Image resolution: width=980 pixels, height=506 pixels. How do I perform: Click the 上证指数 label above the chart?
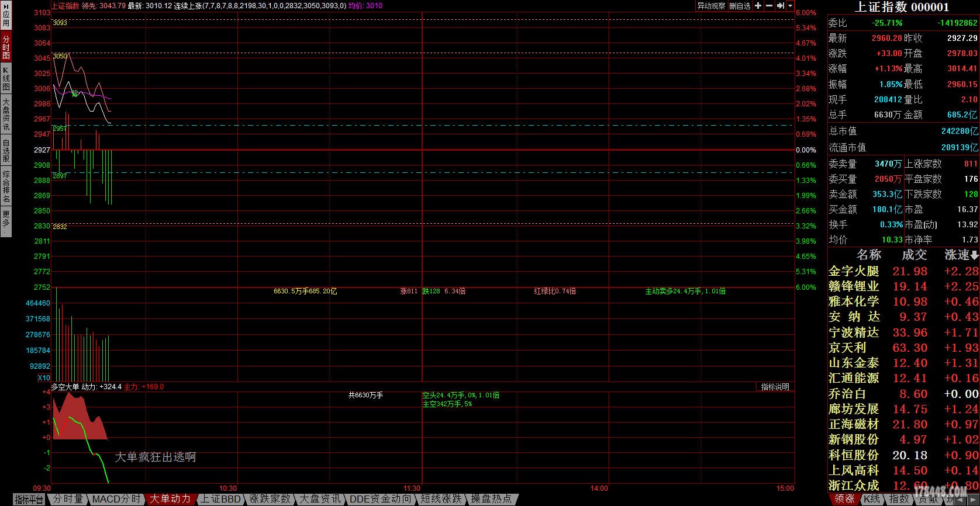[65, 6]
